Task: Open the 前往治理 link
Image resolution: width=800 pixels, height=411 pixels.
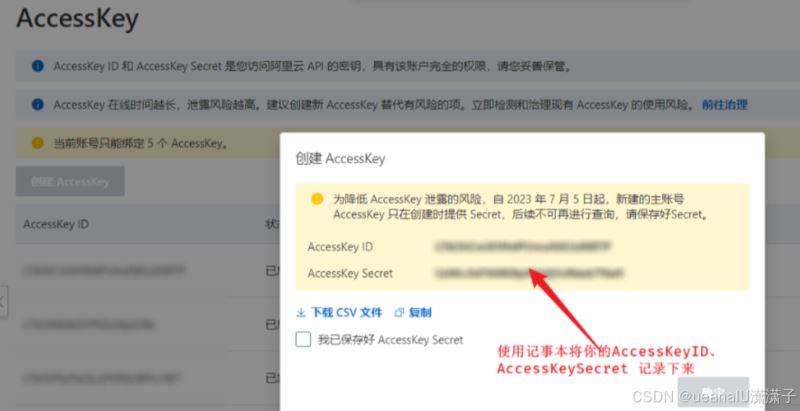Action: [724, 105]
